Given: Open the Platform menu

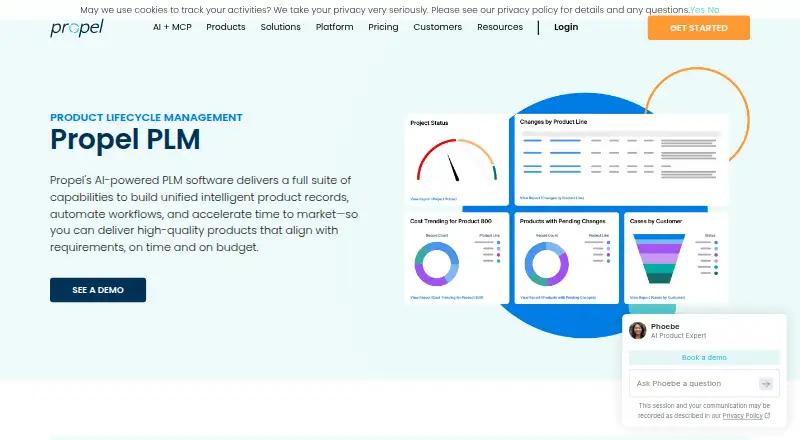Looking at the screenshot, I should (x=334, y=27).
